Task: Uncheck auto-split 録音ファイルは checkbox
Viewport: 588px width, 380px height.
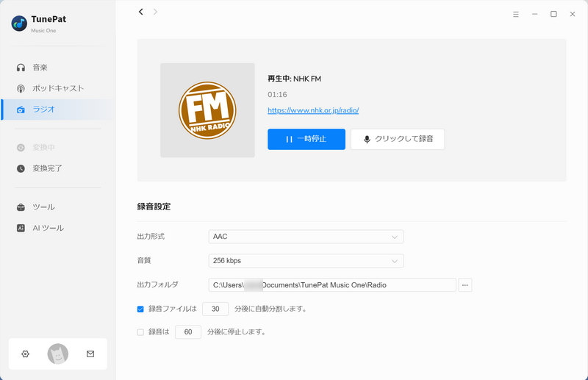Action: (140, 309)
